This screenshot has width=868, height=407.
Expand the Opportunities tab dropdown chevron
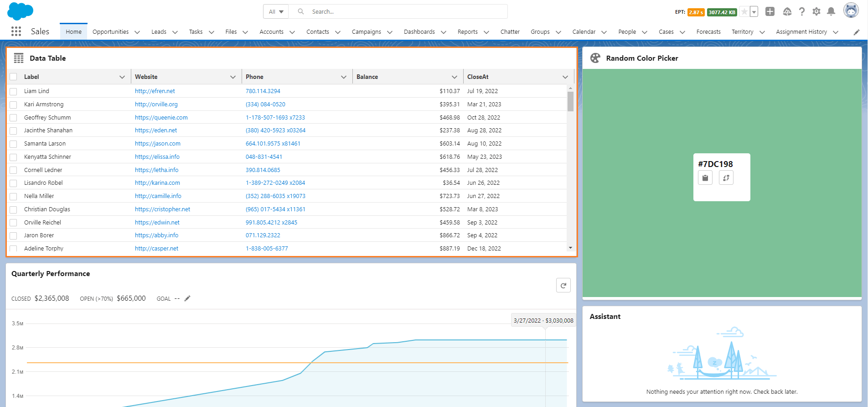coord(137,32)
